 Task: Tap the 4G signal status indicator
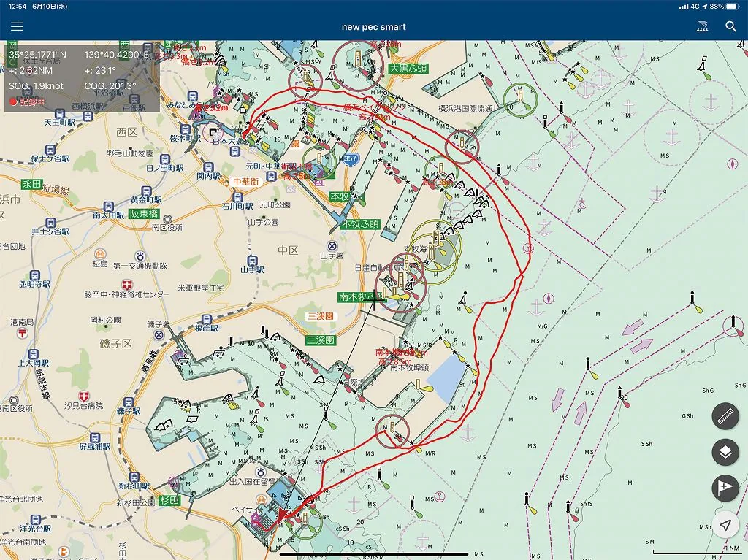tap(689, 7)
